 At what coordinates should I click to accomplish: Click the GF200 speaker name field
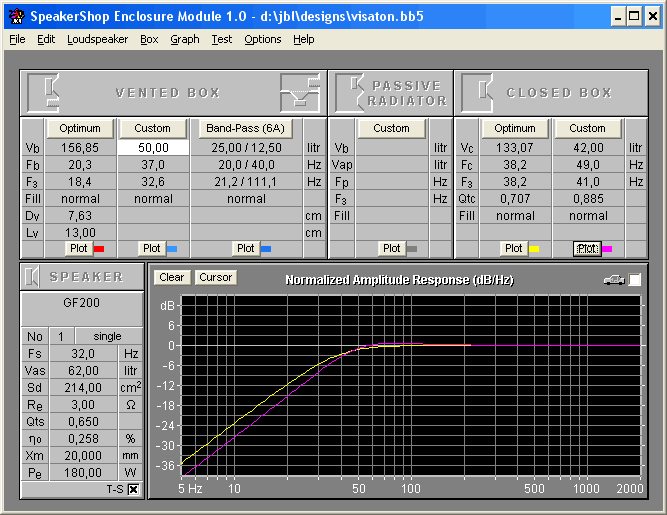82,309
